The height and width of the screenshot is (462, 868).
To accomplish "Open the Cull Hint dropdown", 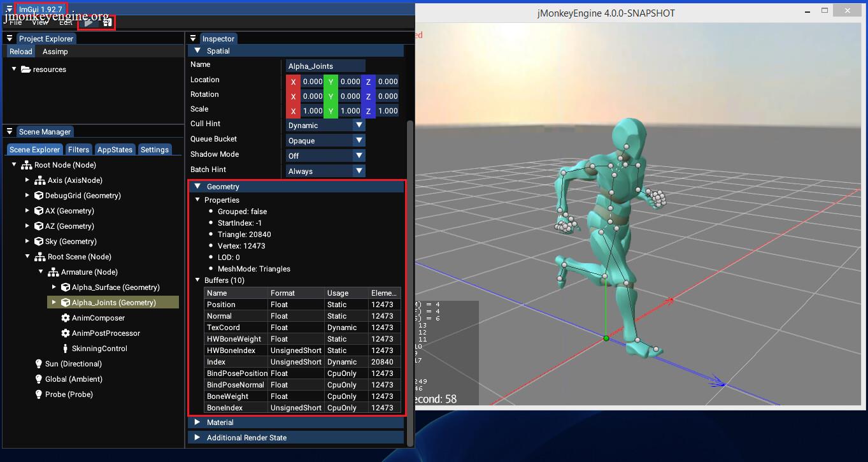I will [325, 126].
